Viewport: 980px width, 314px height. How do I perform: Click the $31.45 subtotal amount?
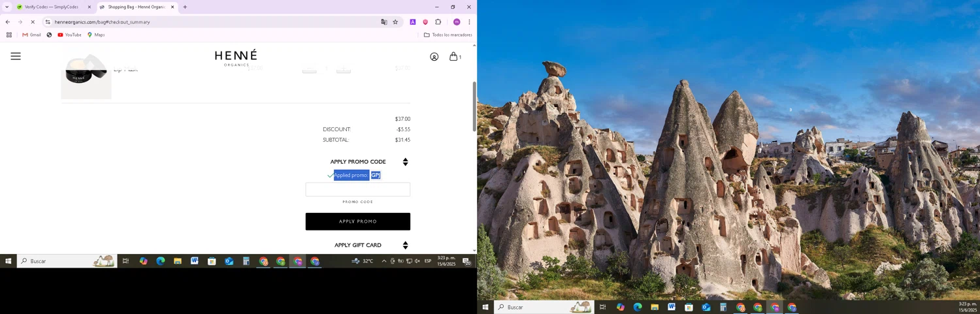[402, 140]
